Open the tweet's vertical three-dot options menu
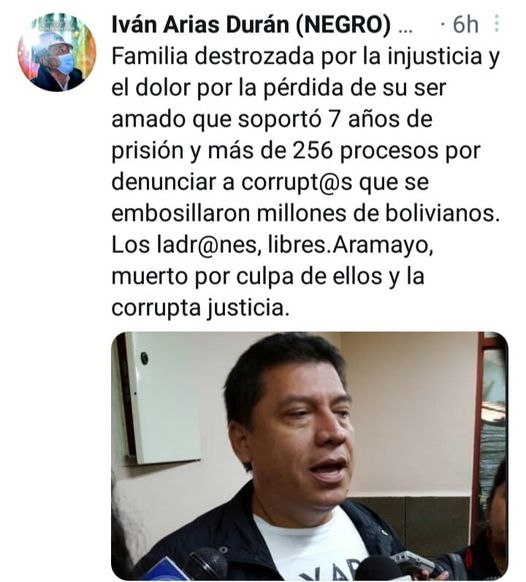The image size is (526, 582). coord(497,24)
